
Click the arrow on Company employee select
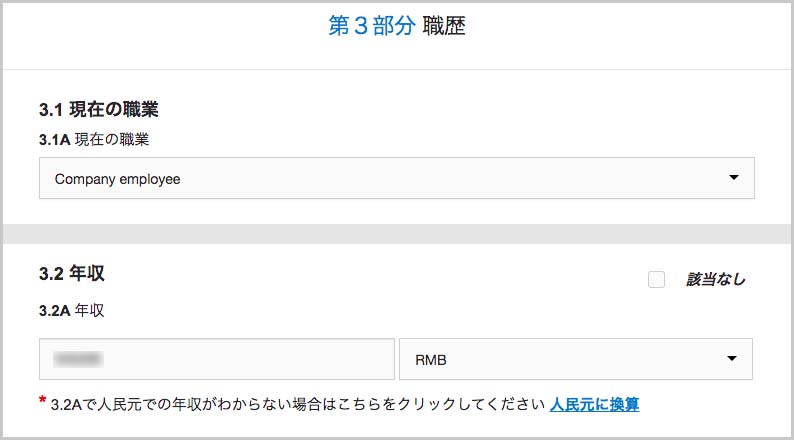click(733, 178)
